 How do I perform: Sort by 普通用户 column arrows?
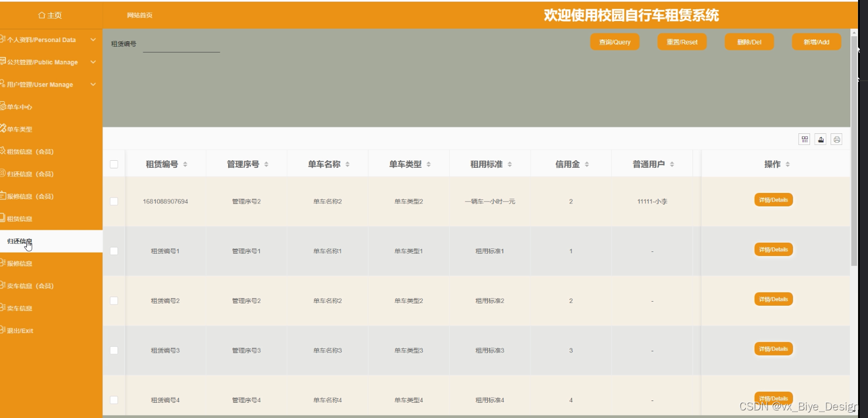672,165
